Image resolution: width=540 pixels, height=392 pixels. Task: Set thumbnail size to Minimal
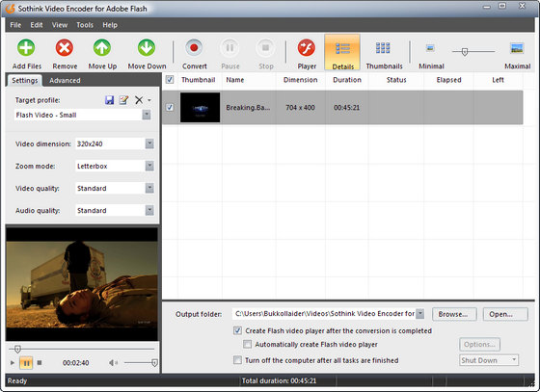click(x=430, y=48)
